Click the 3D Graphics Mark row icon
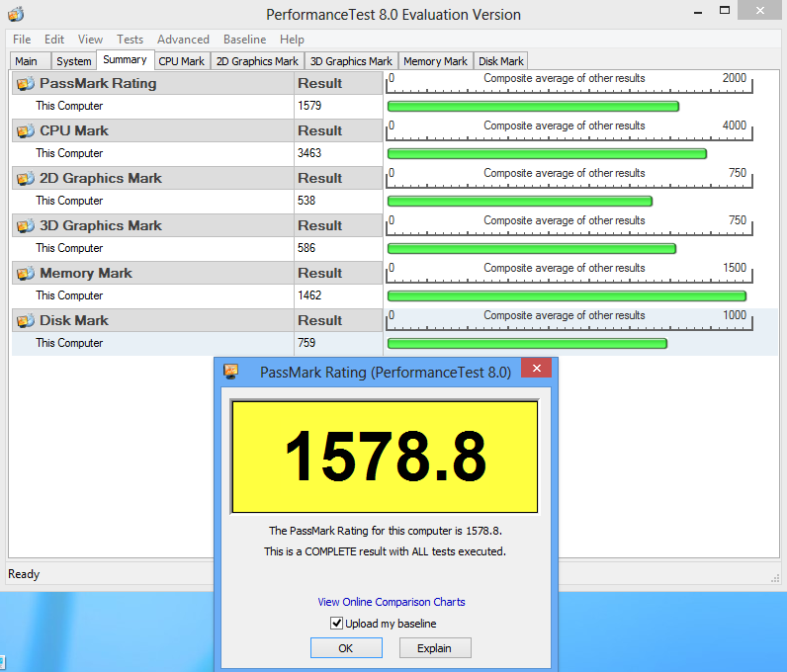The width and height of the screenshot is (787, 672). (x=26, y=226)
